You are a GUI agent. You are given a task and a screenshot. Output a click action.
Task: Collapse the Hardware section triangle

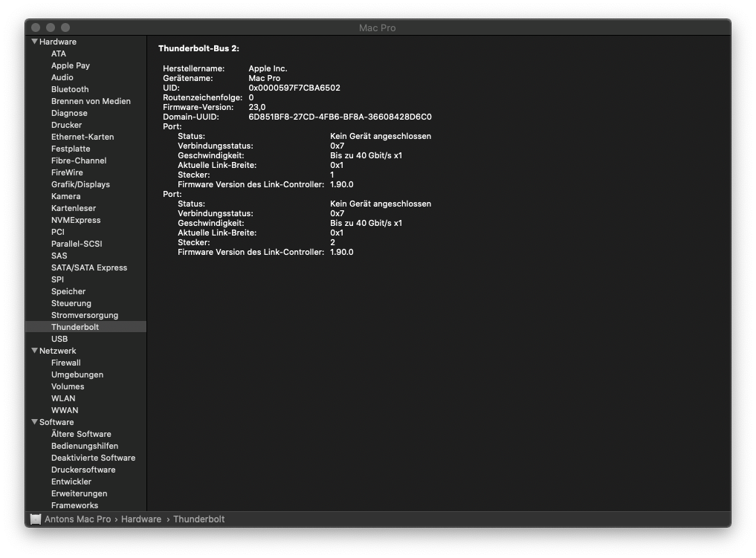coord(34,42)
